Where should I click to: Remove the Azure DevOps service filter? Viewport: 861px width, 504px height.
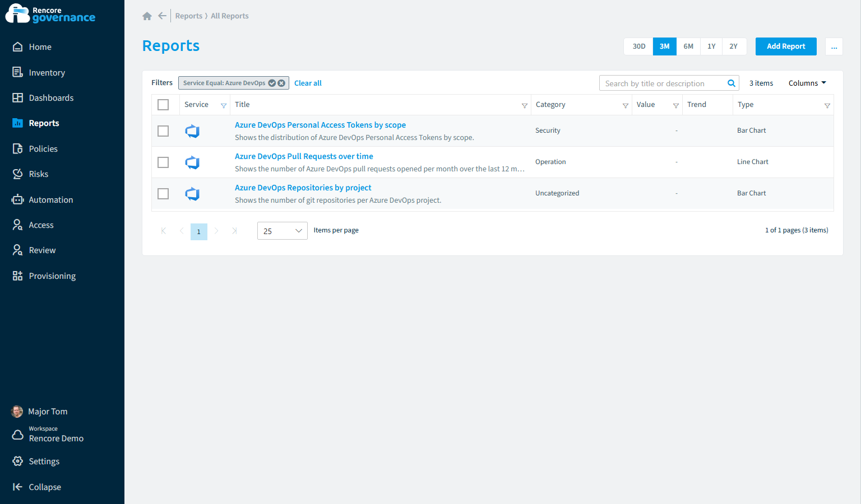(281, 83)
